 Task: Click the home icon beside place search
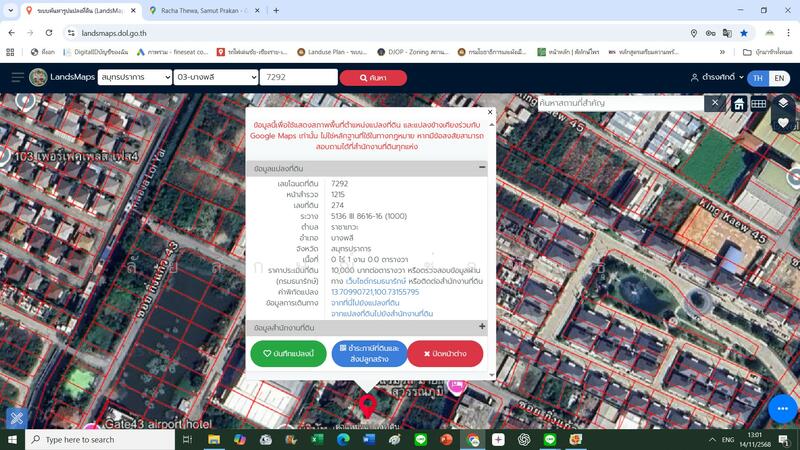coord(739,103)
